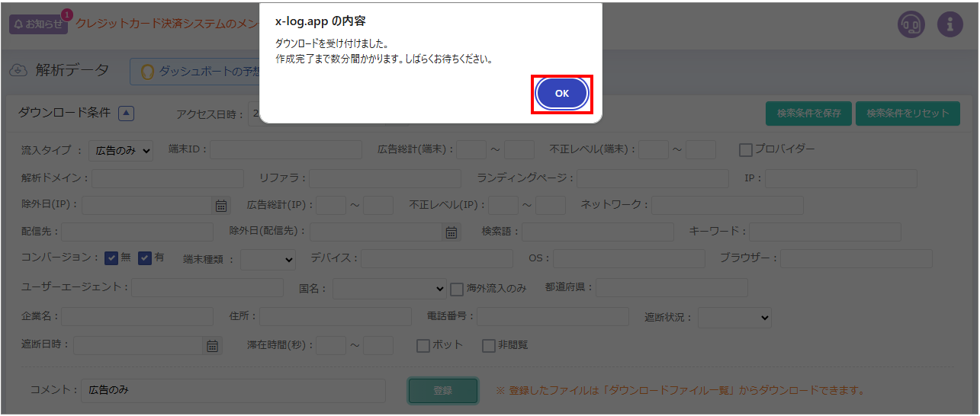
Task: Click the headset support icon
Action: tap(911, 24)
